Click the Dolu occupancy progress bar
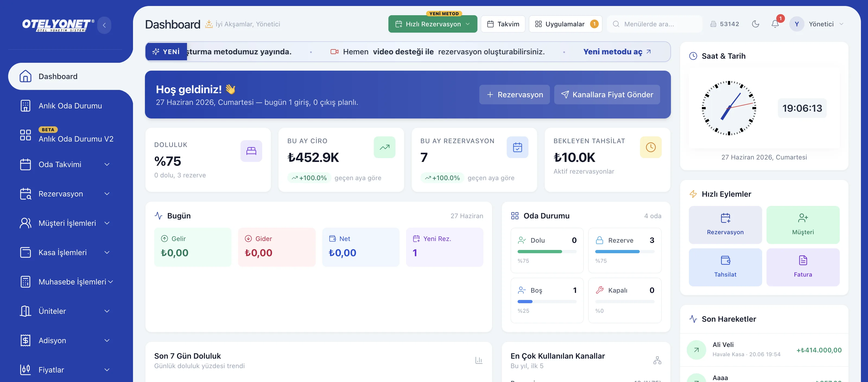Image resolution: width=868 pixels, height=382 pixels. pos(547,252)
